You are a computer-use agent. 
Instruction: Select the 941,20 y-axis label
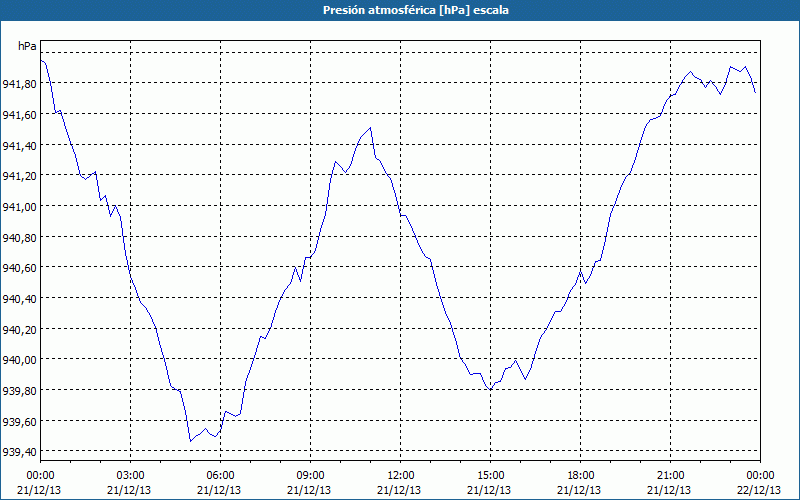(19, 177)
